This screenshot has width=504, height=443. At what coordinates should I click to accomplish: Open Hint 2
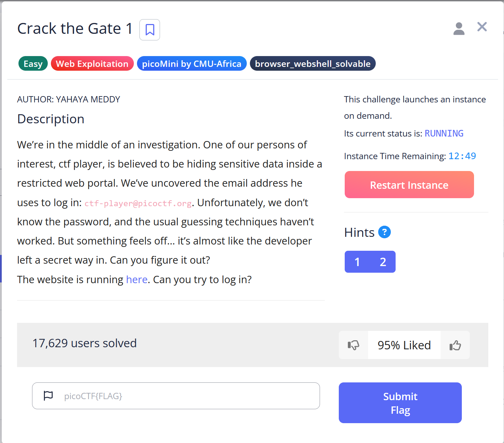coord(383,262)
